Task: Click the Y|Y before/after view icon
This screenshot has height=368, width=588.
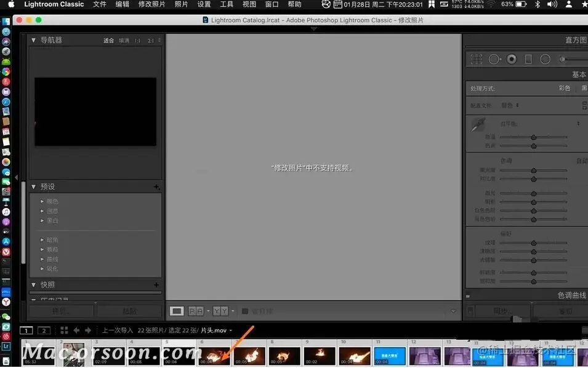Action: pos(220,311)
